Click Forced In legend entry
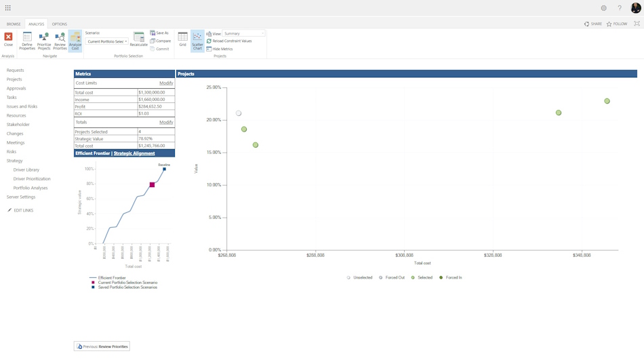 pyautogui.click(x=451, y=278)
